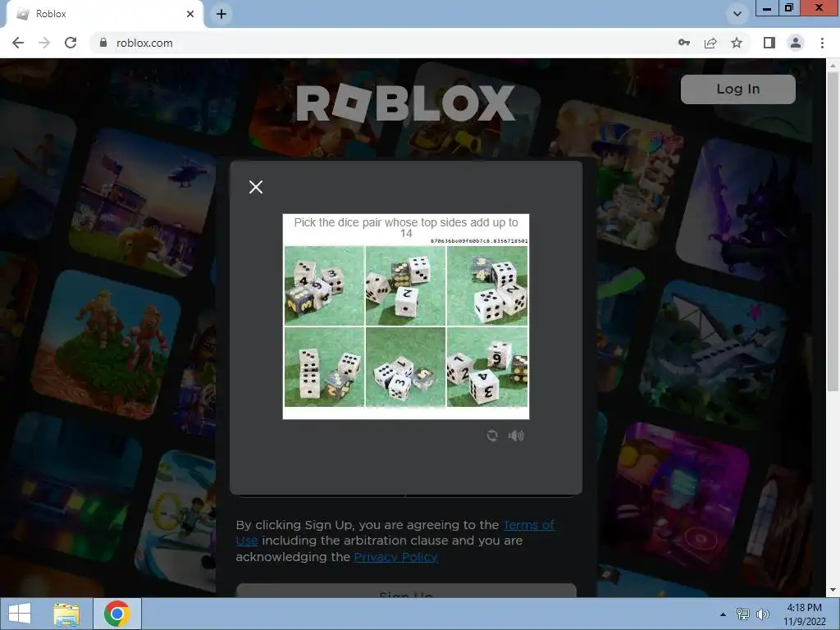
Task: View site info via lock icon
Action: (103, 43)
